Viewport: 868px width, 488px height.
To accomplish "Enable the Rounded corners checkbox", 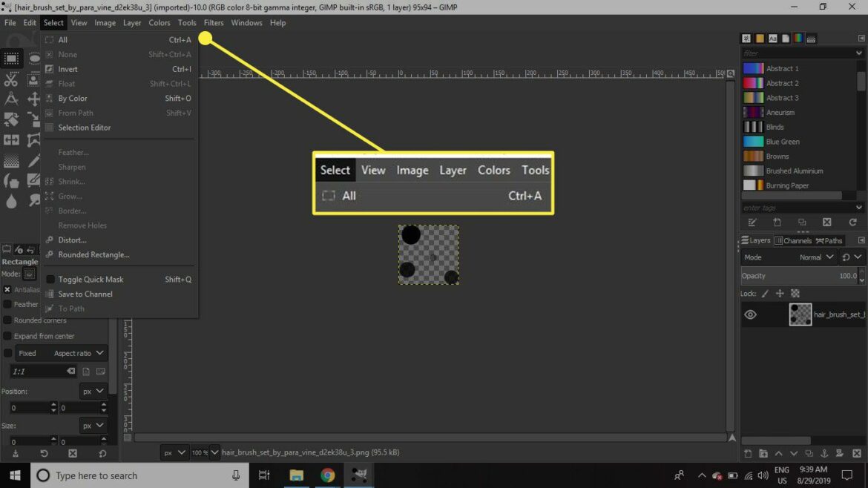I will 7,320.
